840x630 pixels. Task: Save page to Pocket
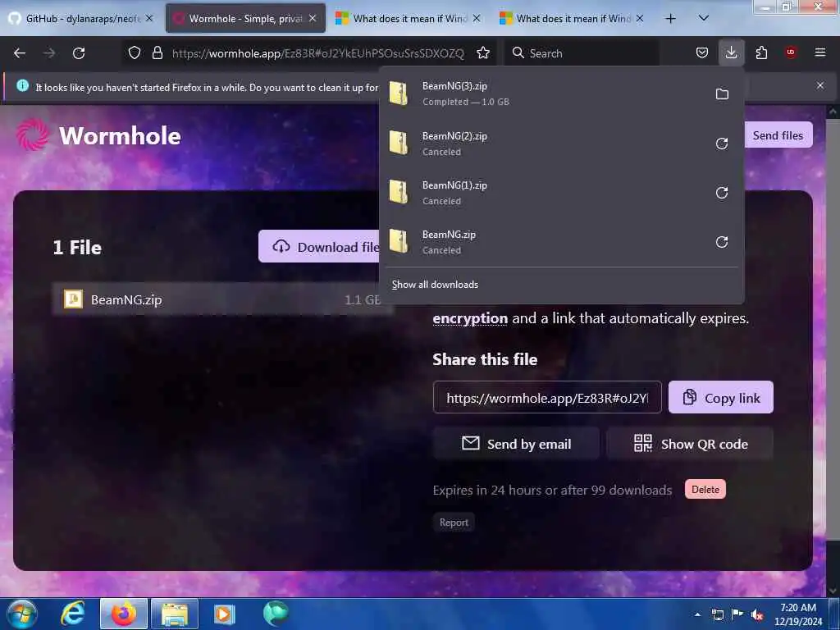click(x=702, y=52)
